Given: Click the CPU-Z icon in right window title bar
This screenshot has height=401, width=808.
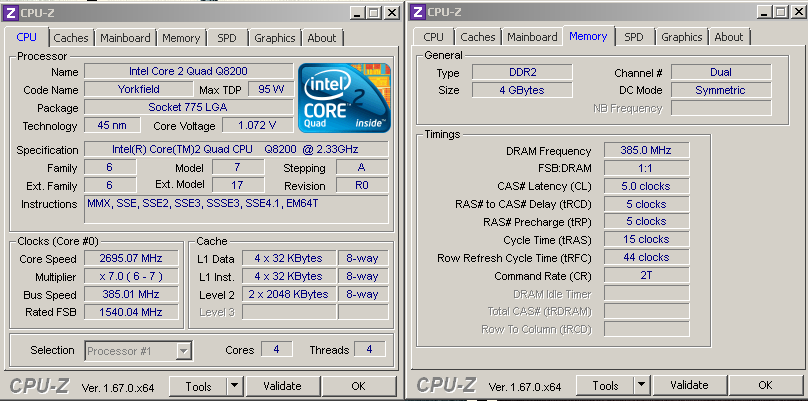Looking at the screenshot, I should tap(418, 11).
